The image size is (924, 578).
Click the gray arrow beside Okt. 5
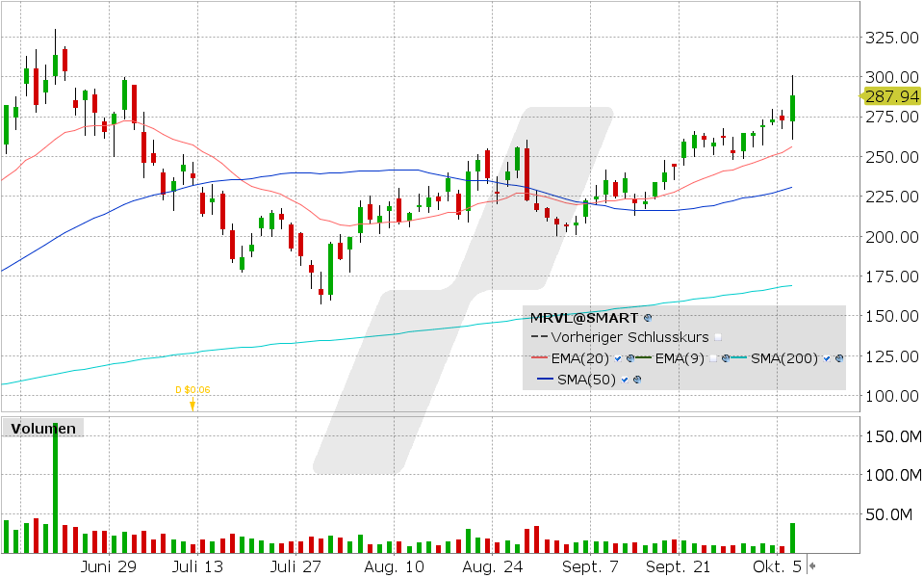811,566
